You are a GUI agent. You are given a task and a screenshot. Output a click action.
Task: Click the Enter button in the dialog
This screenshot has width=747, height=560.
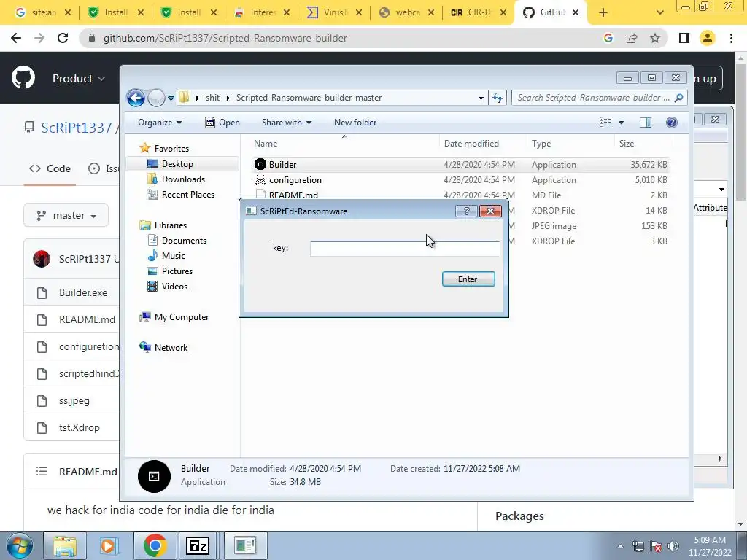click(468, 279)
